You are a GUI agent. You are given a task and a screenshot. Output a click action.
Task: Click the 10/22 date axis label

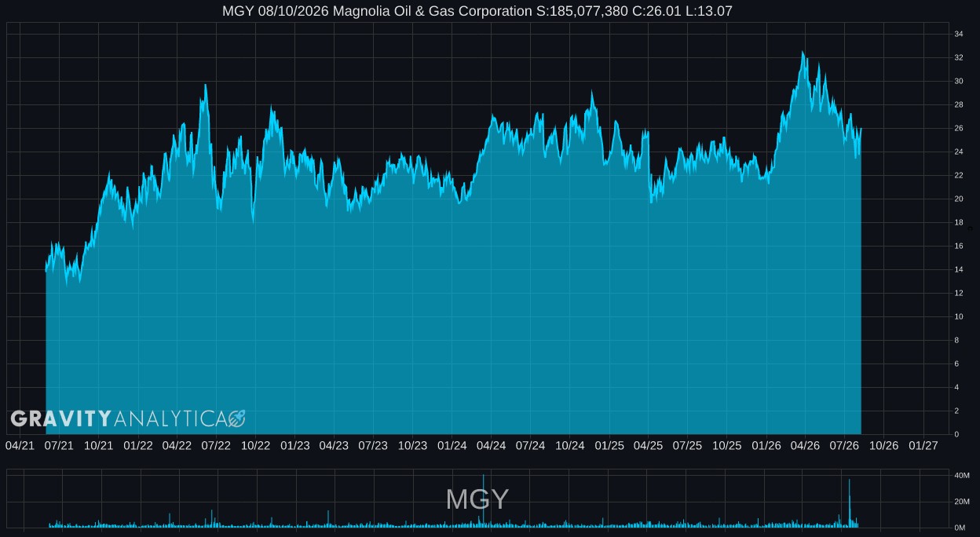pos(255,445)
